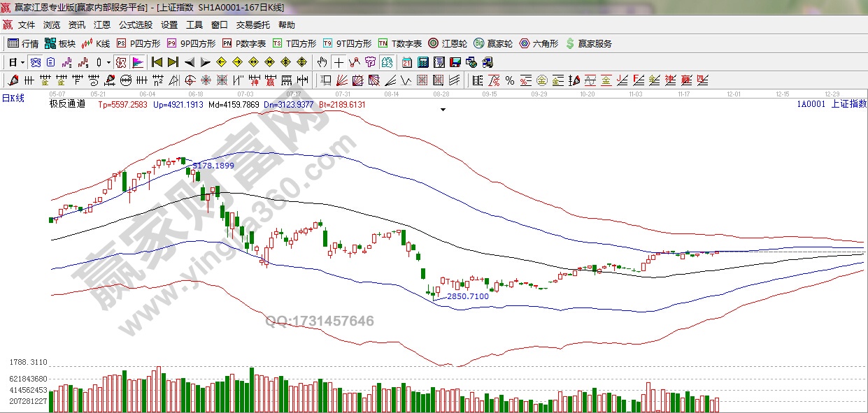
Task: Toggle the highlighted flag indicator button
Action: (x=137, y=62)
